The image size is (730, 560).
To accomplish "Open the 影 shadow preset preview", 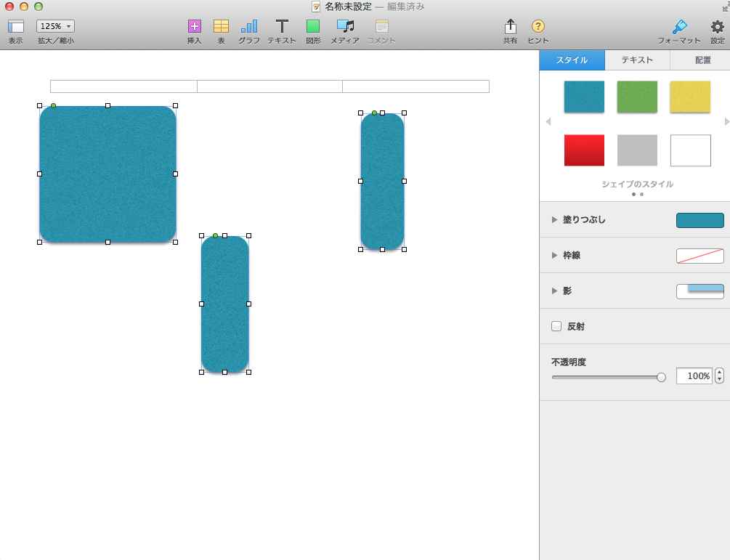I will pos(699,291).
